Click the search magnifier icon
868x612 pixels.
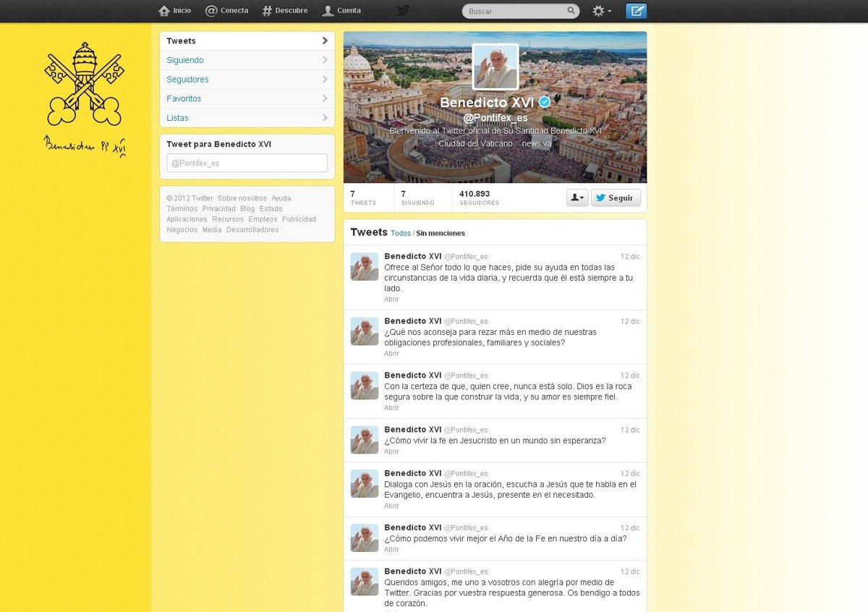point(571,11)
